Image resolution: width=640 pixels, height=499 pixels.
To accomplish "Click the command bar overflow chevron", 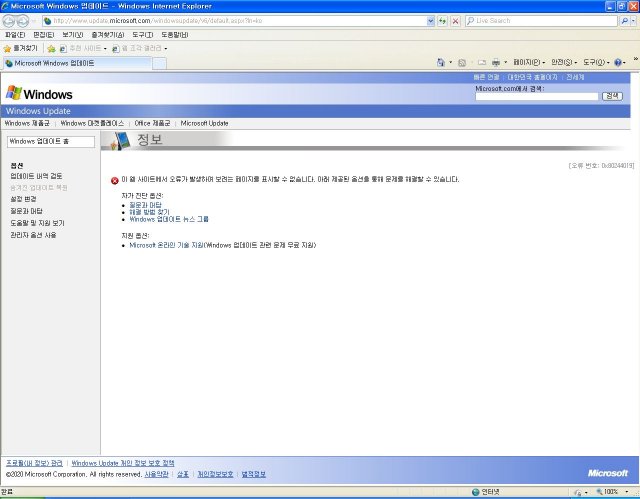I will point(636,60).
